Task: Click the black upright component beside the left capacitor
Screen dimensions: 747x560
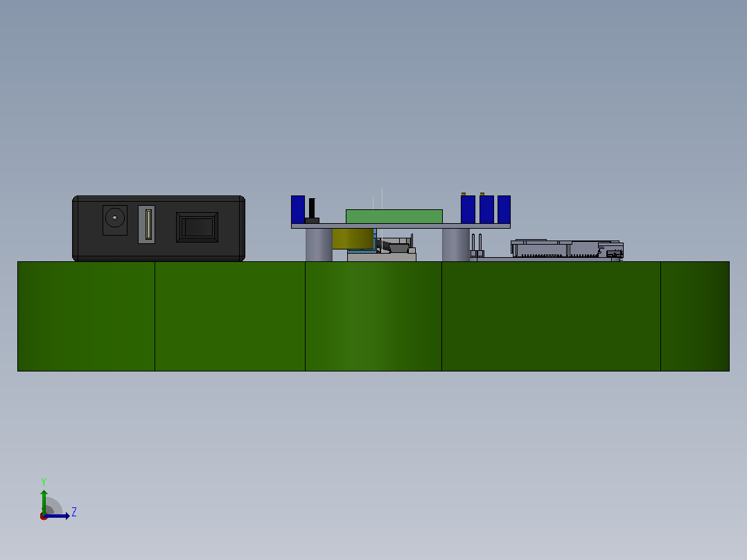Action: tap(312, 211)
